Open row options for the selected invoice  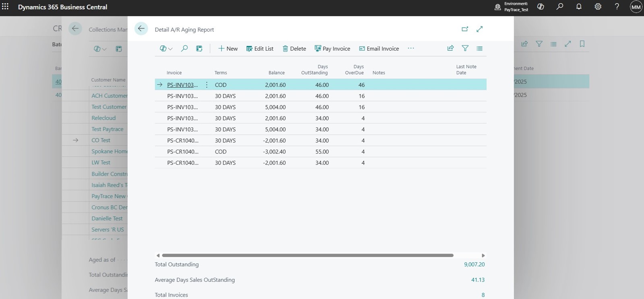coord(206,85)
